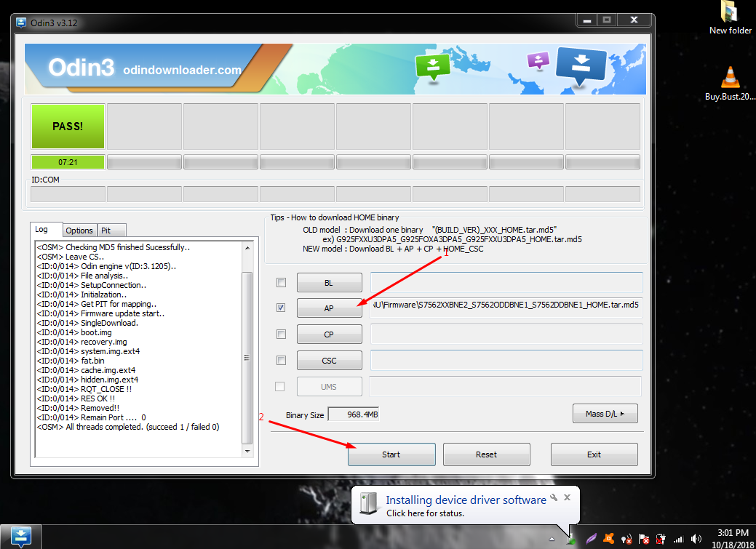Image resolution: width=756 pixels, height=549 pixels.
Task: Tick the CP checkbox
Action: 281,334
